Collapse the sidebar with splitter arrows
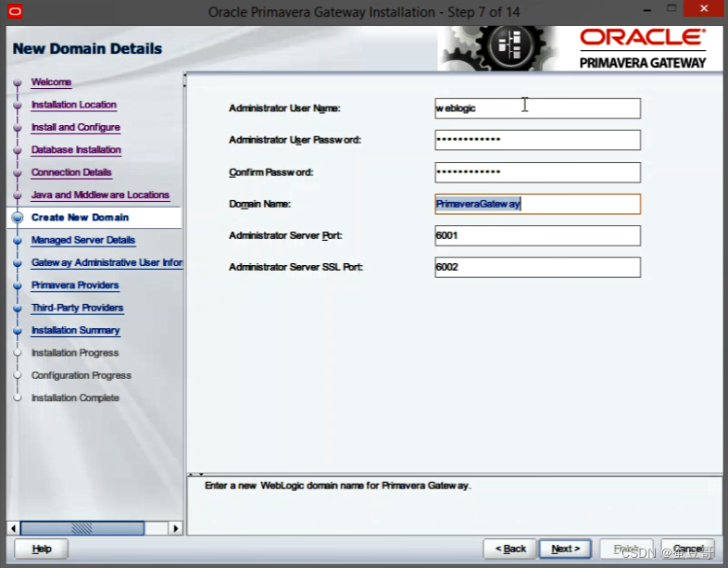 coord(185,80)
